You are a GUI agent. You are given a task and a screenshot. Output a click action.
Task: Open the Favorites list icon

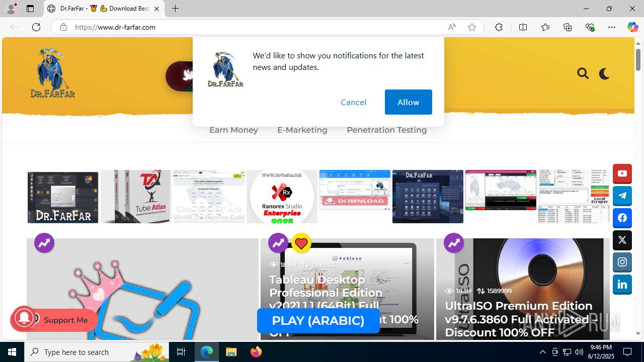545,27
